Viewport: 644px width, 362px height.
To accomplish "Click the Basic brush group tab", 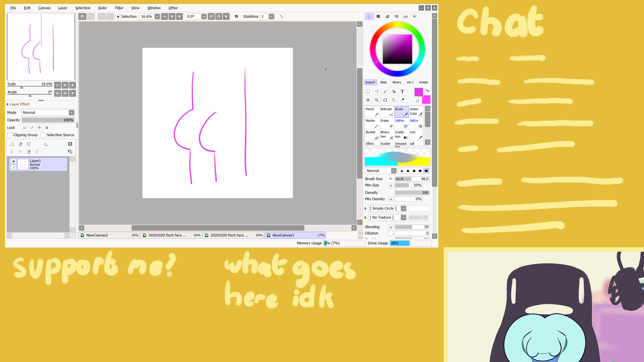I will point(383,82).
